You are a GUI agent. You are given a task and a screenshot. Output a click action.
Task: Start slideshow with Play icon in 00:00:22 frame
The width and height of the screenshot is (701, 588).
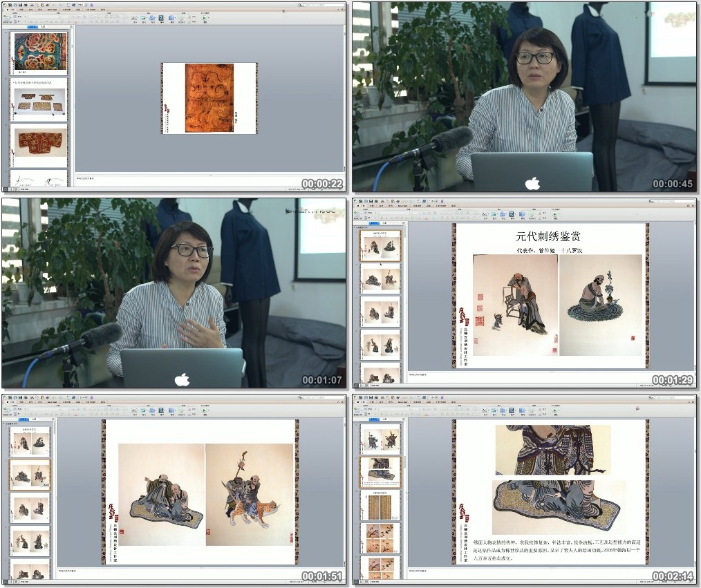click(x=204, y=18)
